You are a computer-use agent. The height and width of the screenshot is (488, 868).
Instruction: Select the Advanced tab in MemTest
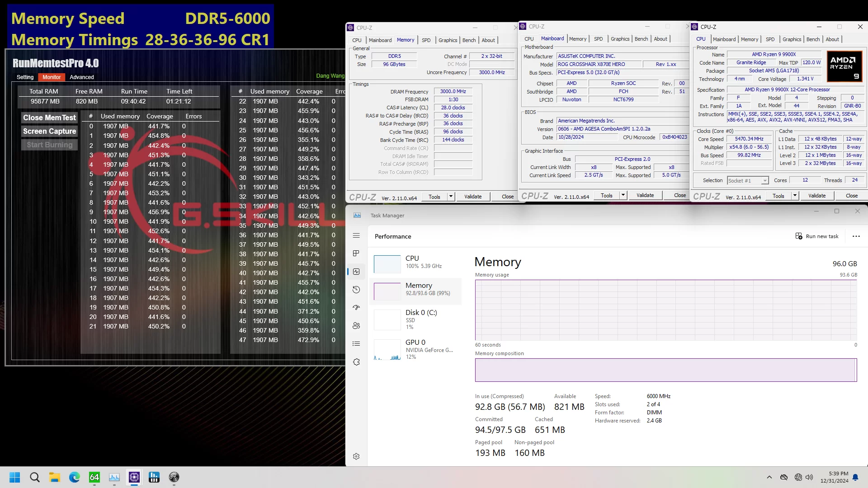[82, 77]
